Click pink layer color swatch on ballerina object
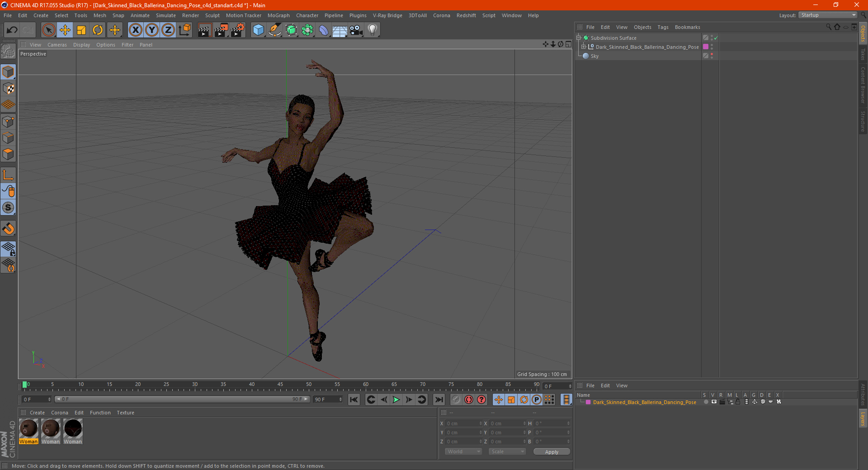 coord(706,47)
